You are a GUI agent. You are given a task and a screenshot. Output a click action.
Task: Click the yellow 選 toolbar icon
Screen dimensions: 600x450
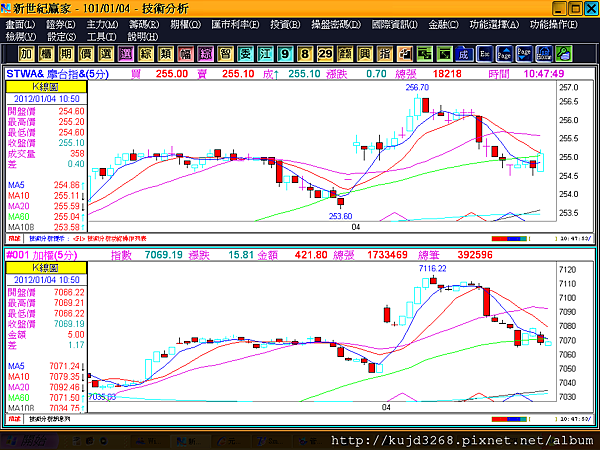[106, 54]
